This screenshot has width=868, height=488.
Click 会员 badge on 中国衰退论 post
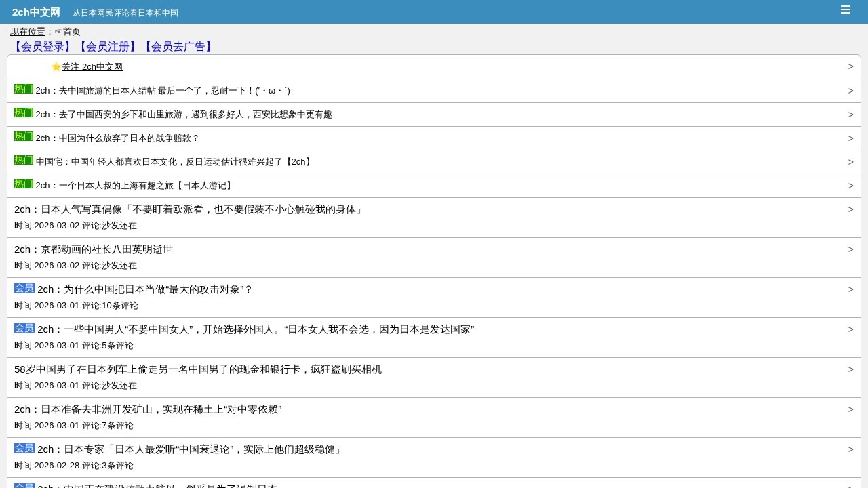tap(24, 449)
